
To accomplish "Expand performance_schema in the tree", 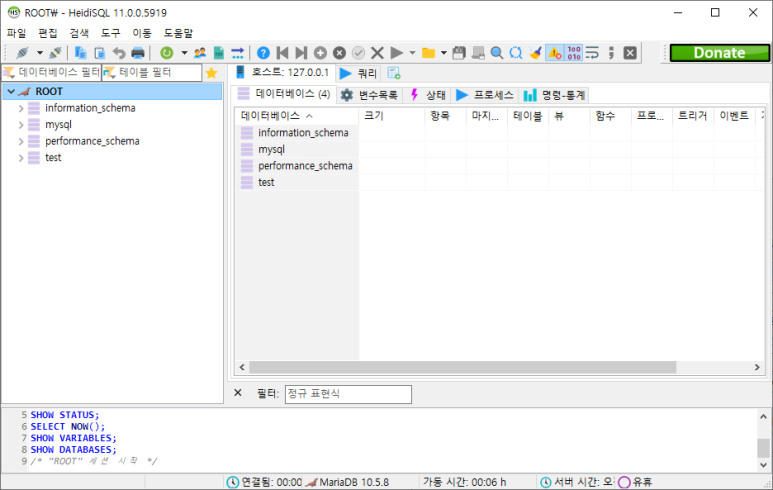I will (21, 141).
